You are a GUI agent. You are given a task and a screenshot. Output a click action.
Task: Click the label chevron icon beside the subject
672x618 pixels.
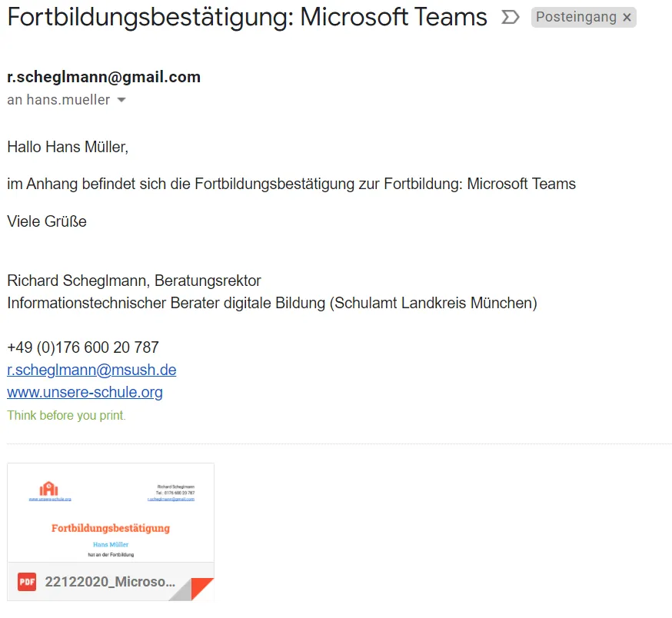click(x=509, y=17)
